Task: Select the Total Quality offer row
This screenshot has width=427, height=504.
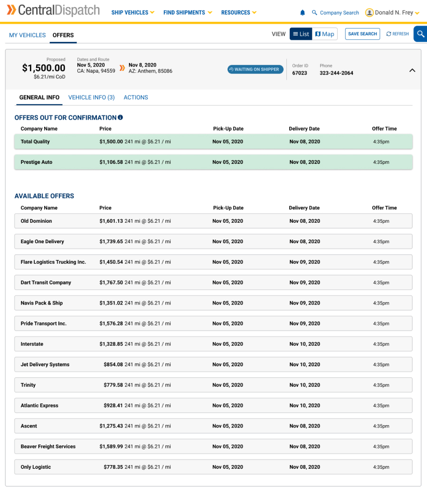Action: 213,142
